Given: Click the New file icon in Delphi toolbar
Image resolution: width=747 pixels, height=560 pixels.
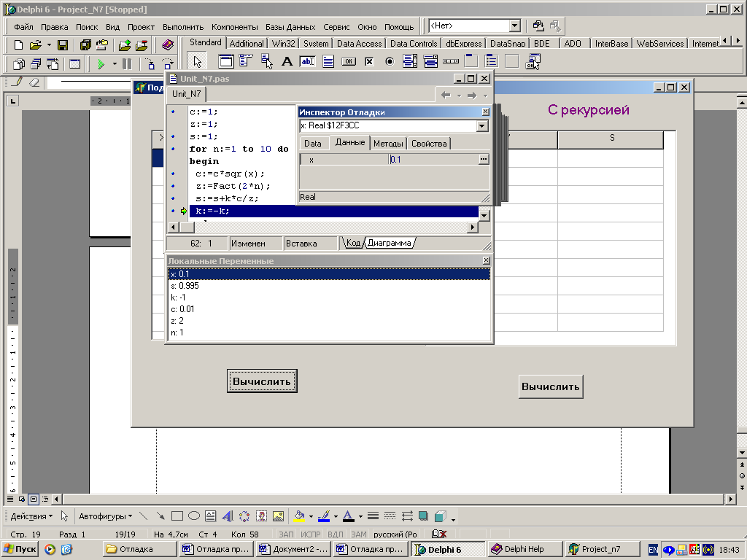Looking at the screenshot, I should coord(18,44).
